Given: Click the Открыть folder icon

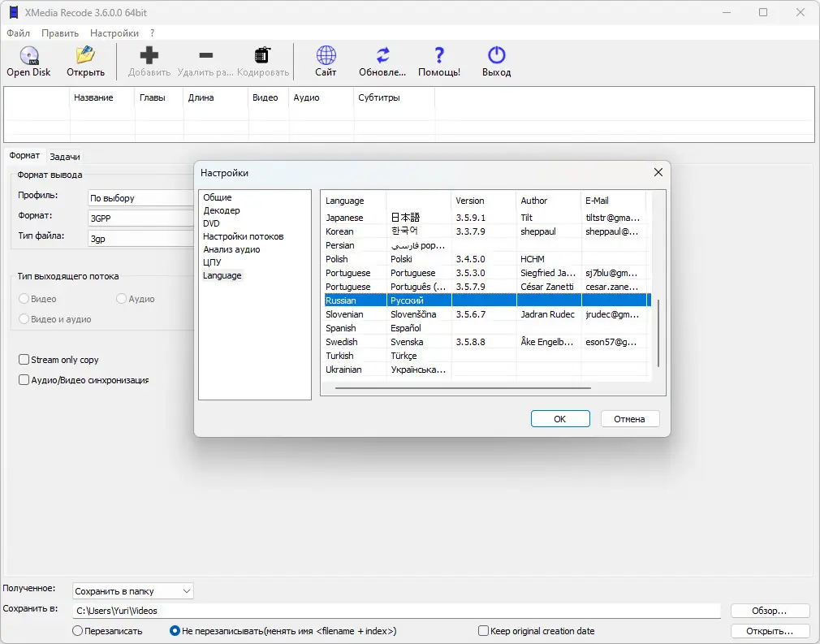Looking at the screenshot, I should pos(85,55).
